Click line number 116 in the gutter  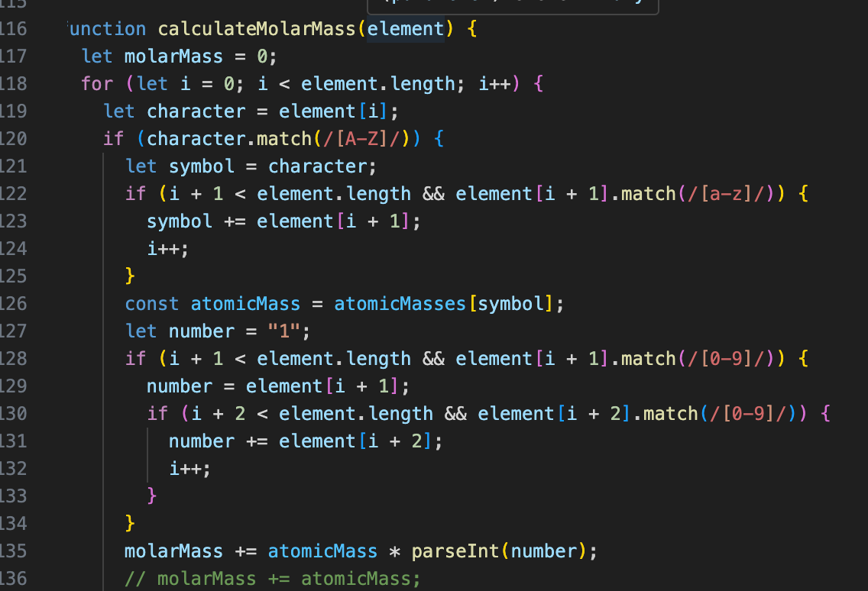pos(15,28)
